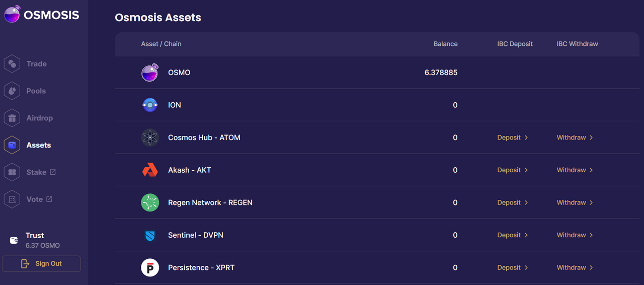Screen dimensions: 644x285
Task: Open the Pools page
Action: [x=36, y=91]
